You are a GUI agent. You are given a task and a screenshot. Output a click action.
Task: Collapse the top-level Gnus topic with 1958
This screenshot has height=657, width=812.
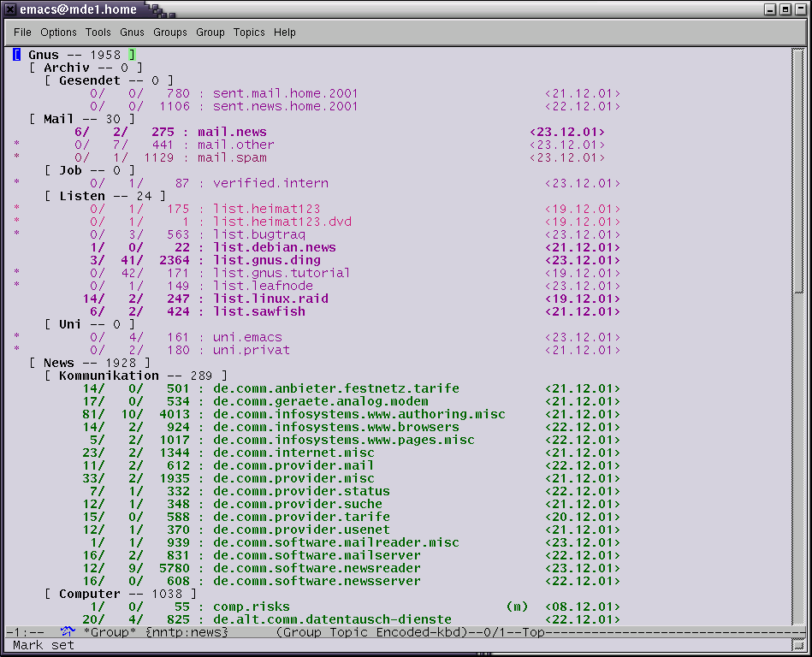(x=74, y=55)
